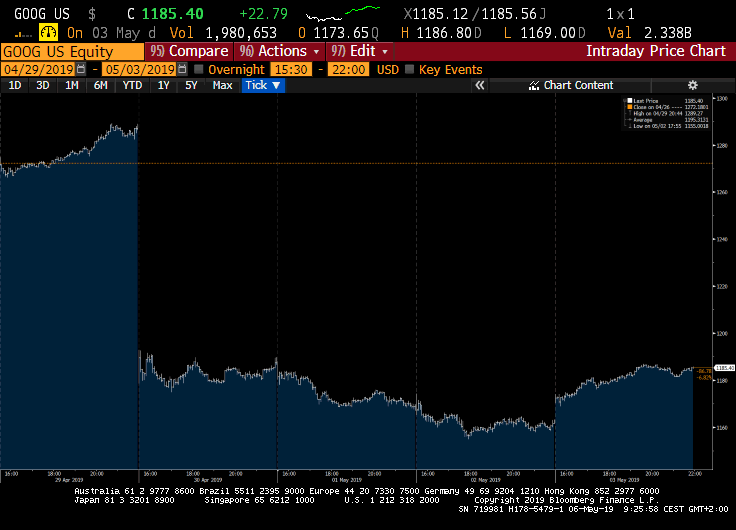Click the last price 1185.40 in header
736x530 pixels.
(173, 14)
